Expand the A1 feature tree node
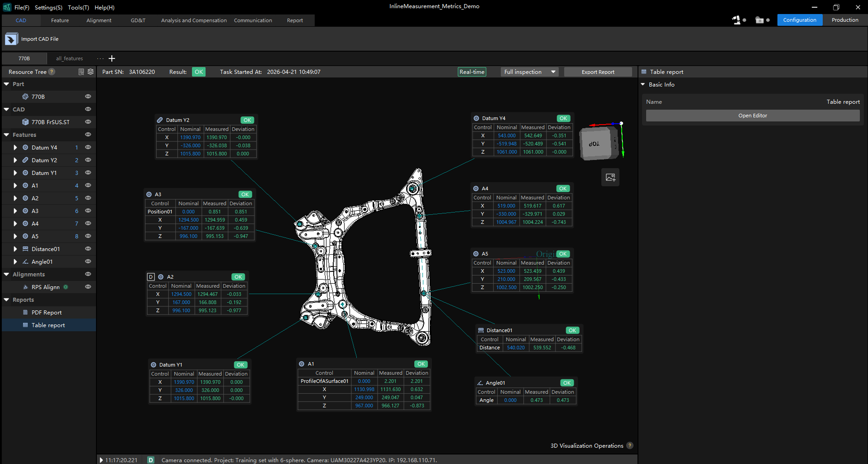This screenshot has width=868, height=464. coord(15,185)
